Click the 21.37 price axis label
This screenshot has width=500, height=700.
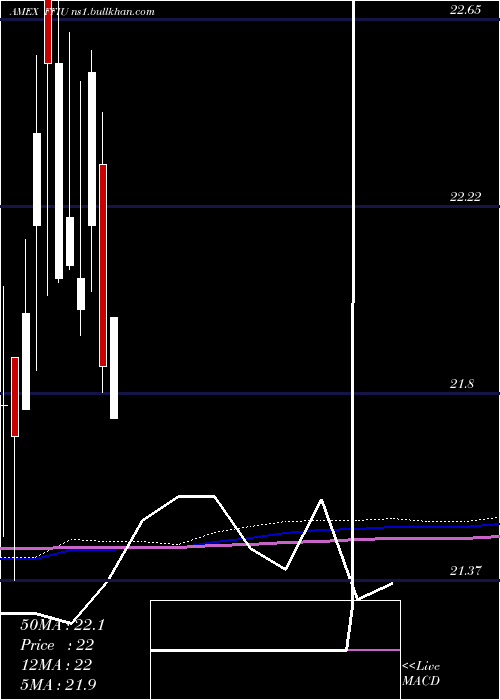tap(465, 571)
